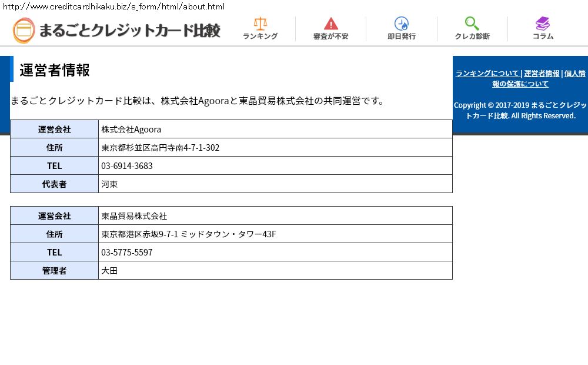
Task: Click the まるごとクレジットカード比較 site title
Action: click(129, 31)
